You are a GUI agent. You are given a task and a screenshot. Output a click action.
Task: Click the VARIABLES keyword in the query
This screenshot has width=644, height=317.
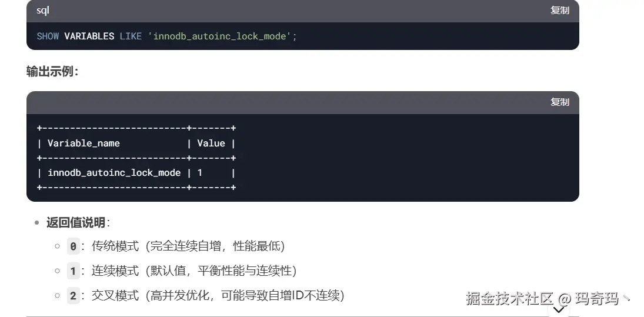(89, 36)
